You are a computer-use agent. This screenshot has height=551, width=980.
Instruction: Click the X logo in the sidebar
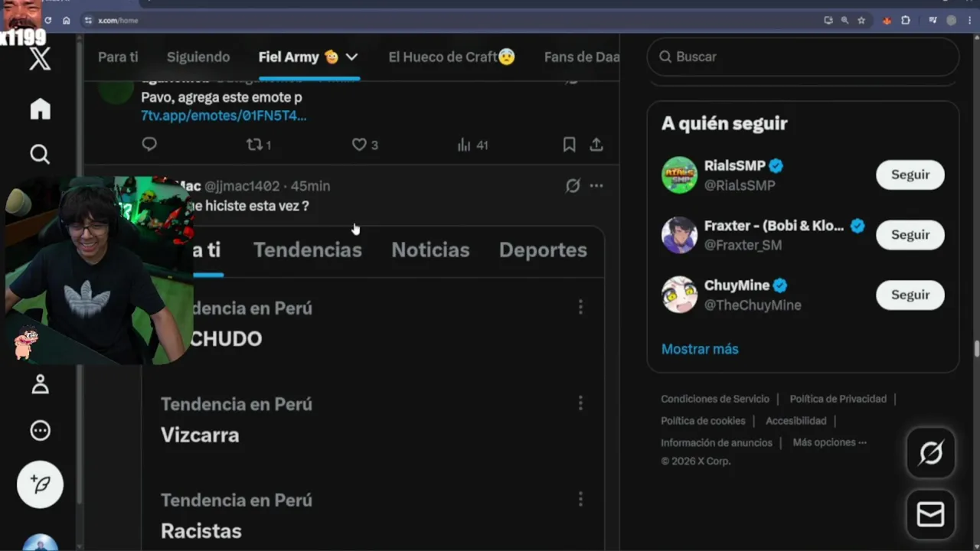[40, 58]
